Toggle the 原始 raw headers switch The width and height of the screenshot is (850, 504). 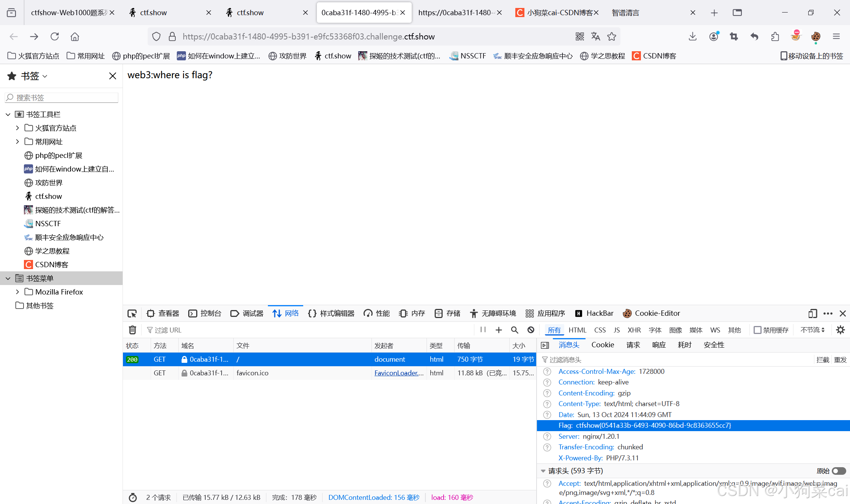coord(839,471)
